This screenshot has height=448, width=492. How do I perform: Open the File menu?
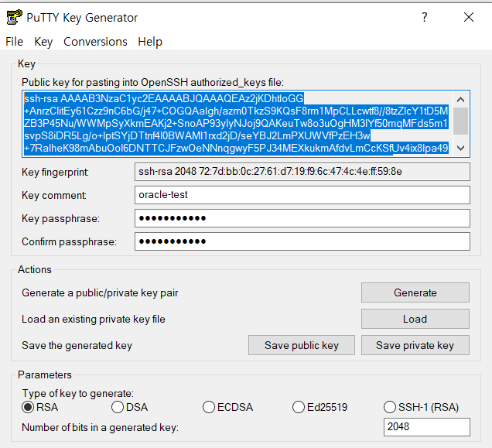(14, 42)
